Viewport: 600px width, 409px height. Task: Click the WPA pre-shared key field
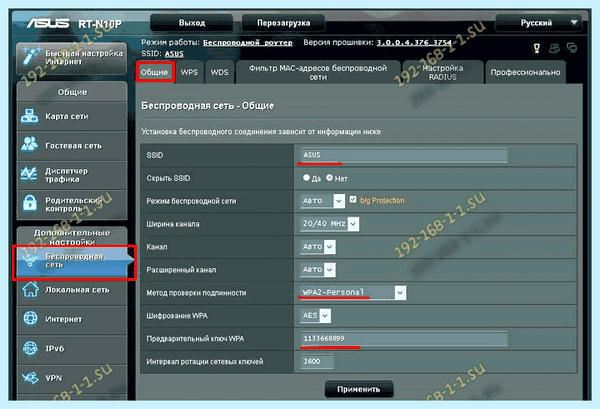(x=404, y=339)
